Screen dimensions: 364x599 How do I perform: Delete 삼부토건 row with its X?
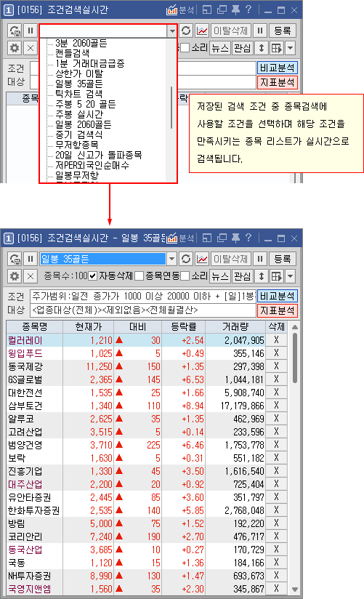[277, 406]
